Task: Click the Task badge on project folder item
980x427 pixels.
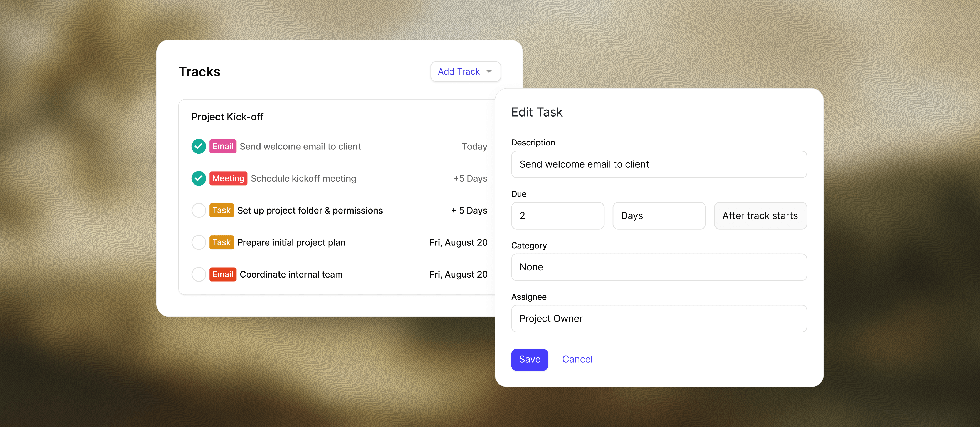Action: pos(222,210)
